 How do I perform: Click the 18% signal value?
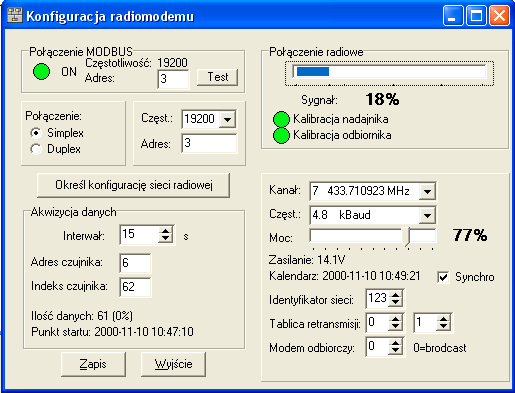tap(382, 99)
